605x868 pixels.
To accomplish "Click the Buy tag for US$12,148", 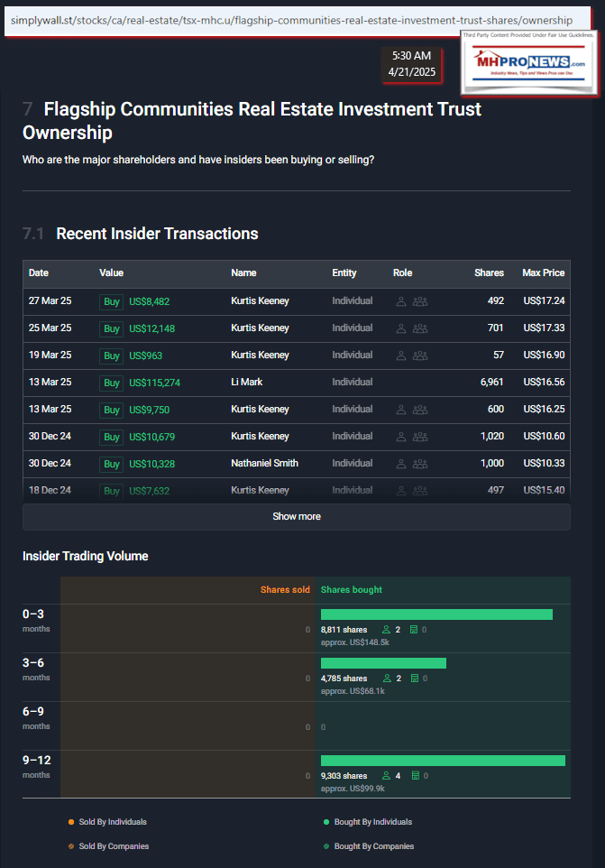I will point(111,328).
